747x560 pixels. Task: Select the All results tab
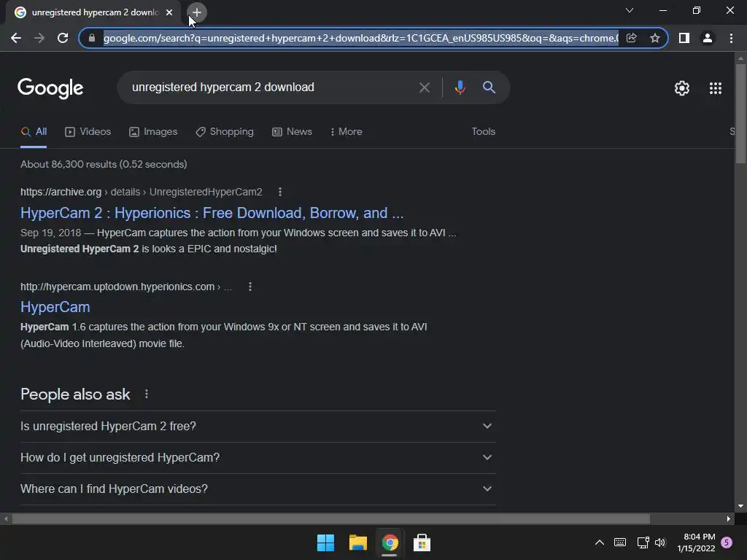pyautogui.click(x=34, y=132)
